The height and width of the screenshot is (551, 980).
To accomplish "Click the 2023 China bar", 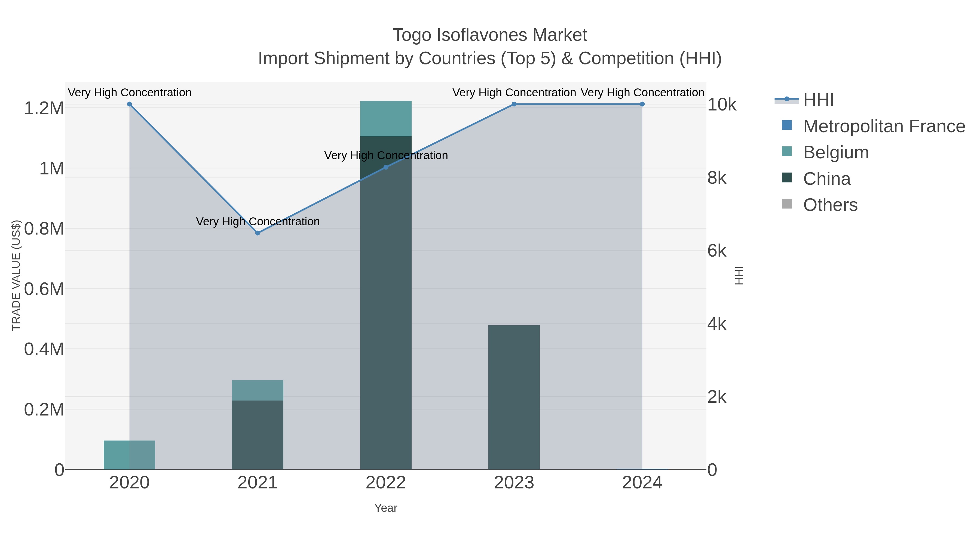I will [x=514, y=397].
